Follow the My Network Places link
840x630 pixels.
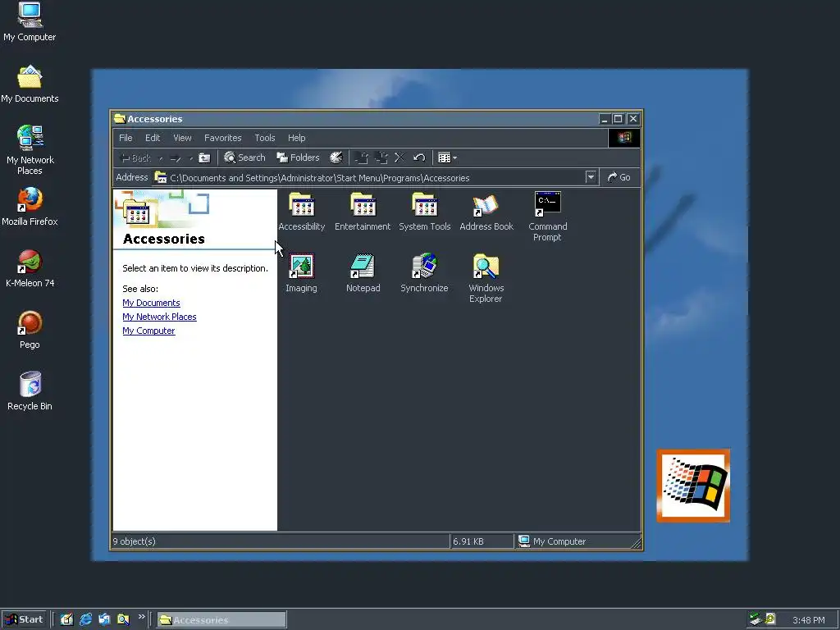click(x=159, y=317)
